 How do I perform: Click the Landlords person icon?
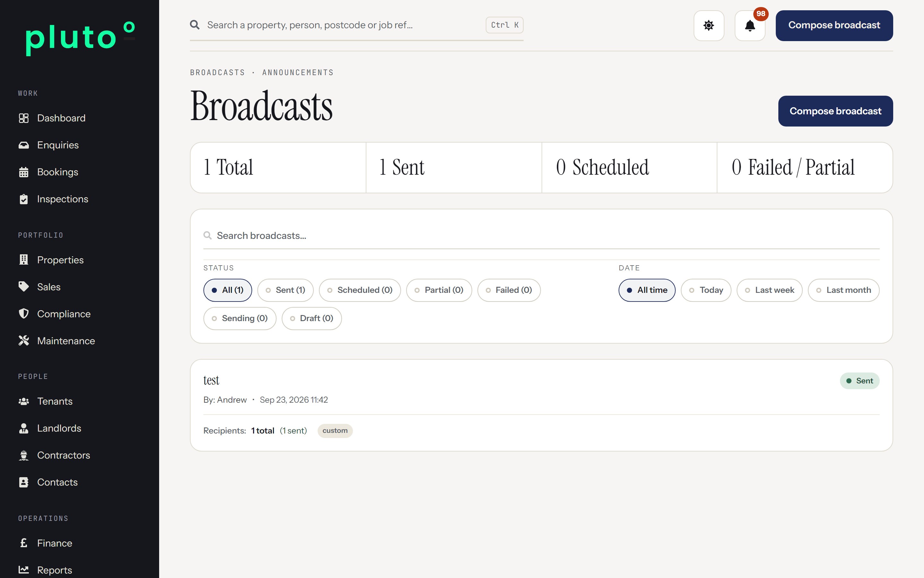(24, 428)
